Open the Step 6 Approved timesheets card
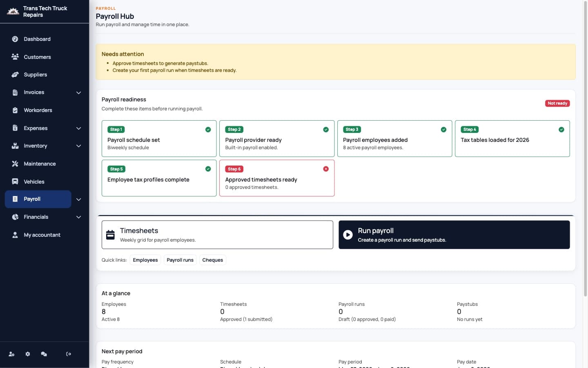Image resolution: width=588 pixels, height=368 pixels. tap(277, 178)
